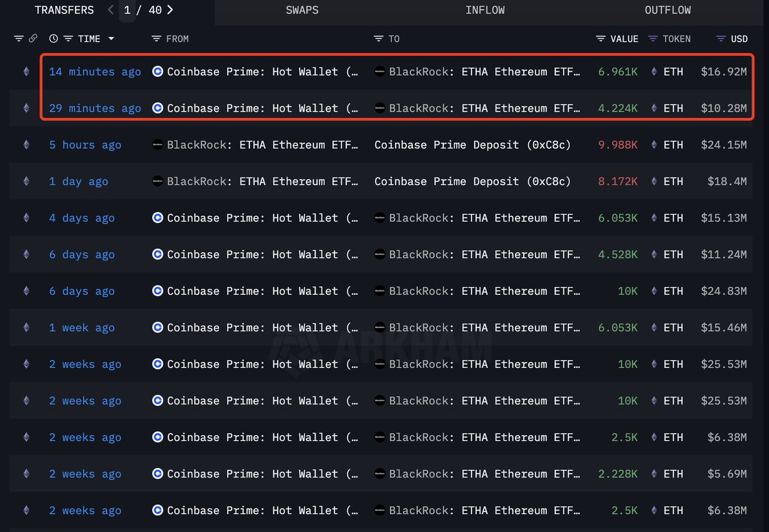Viewport: 769px width, 532px height.
Task: Open BlackRock ETHA sender in 5 hours ago row
Action: pos(262,145)
